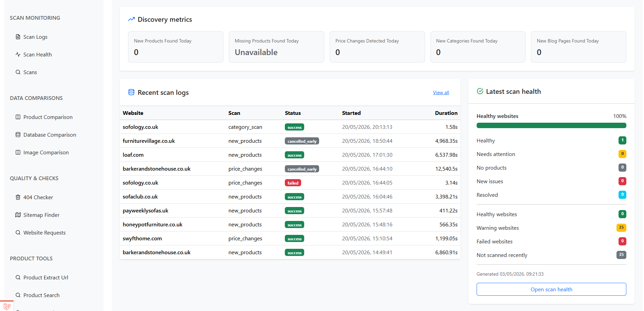Viewport: 644px width, 311px height.
Task: Click the failed status badge
Action: 293,183
